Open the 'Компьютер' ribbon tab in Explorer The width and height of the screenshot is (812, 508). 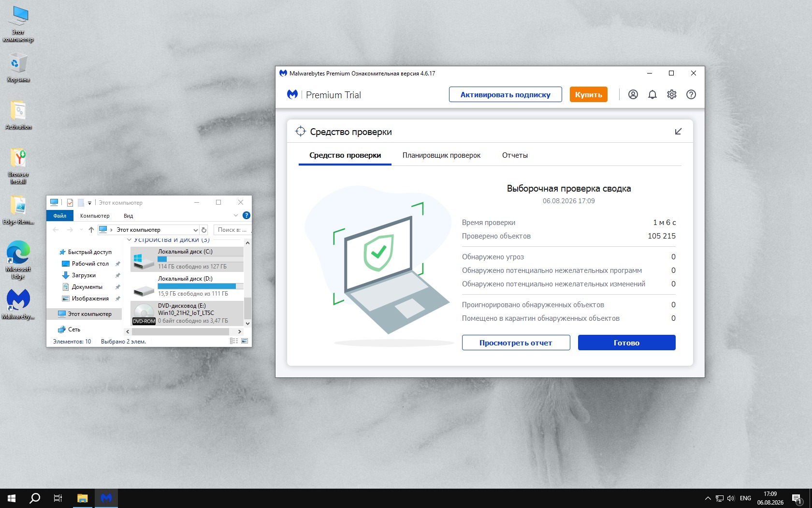click(x=95, y=216)
